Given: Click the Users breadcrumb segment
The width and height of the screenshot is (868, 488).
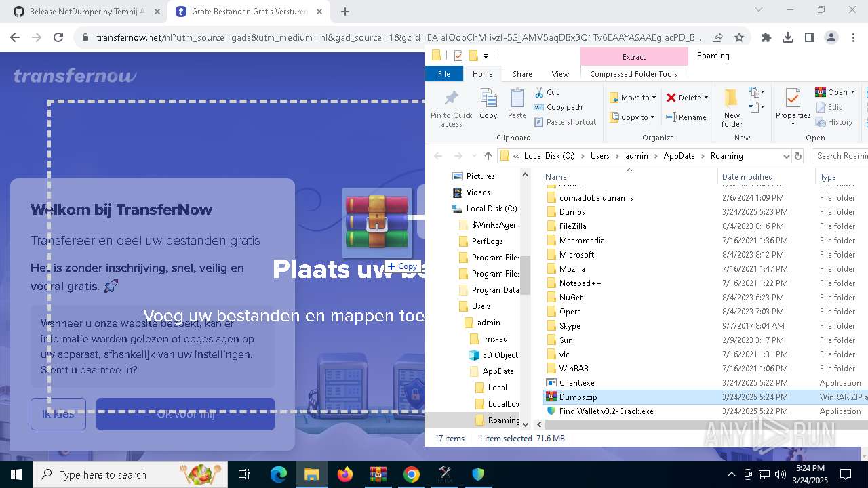Looking at the screenshot, I should pyautogui.click(x=600, y=156).
